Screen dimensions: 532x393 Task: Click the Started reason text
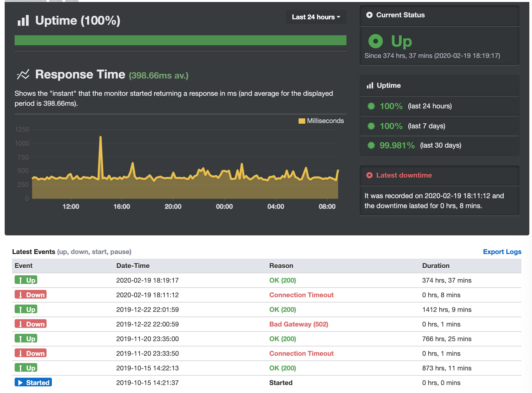point(281,383)
